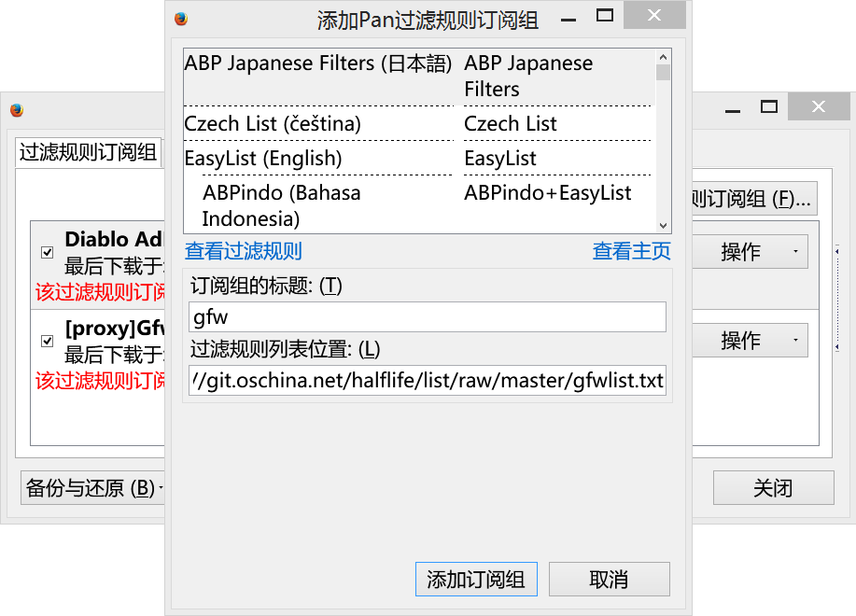This screenshot has width=856, height=616.
Task: Click filter list location URL field
Action: (428, 380)
